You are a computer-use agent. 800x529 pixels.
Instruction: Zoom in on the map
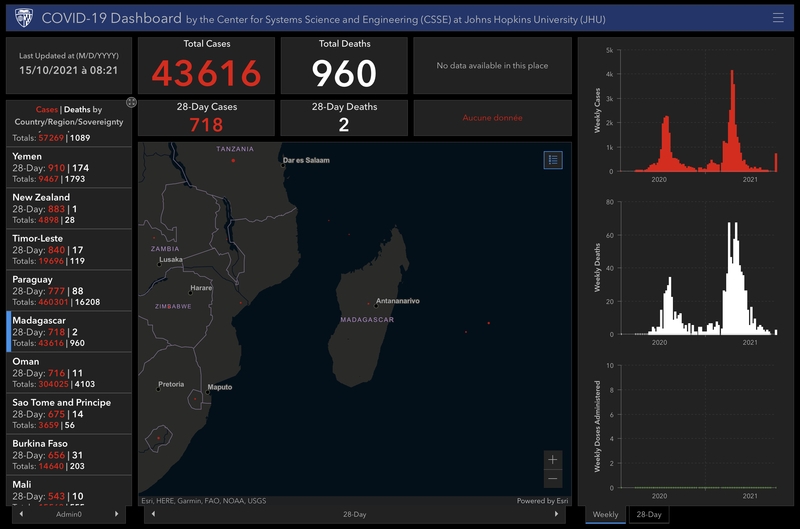point(553,459)
